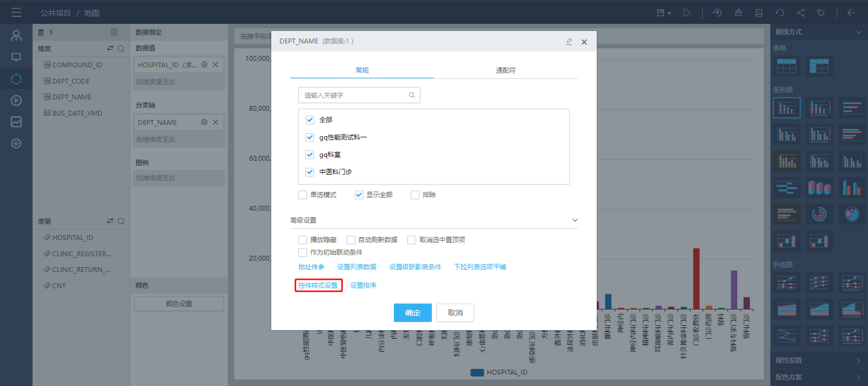Enable 取消选中置顶项 checkbox
868x386 pixels.
(412, 240)
